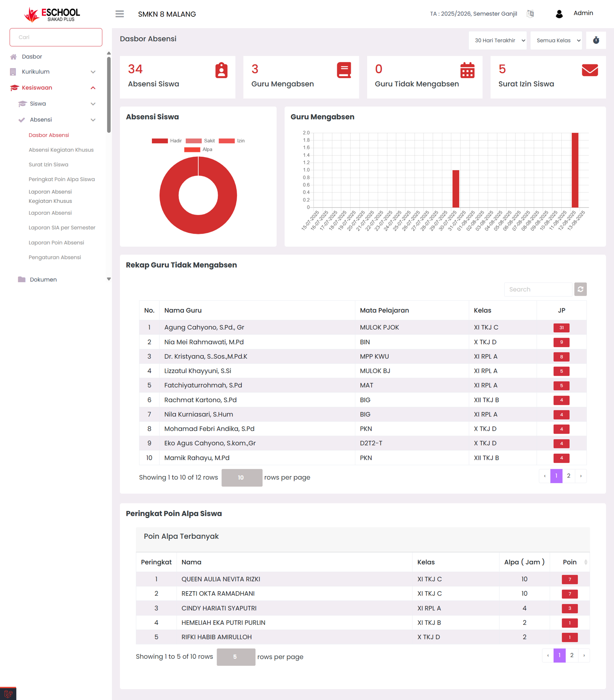Click the Guru Tidak Mengabsen calendar icon

click(467, 70)
